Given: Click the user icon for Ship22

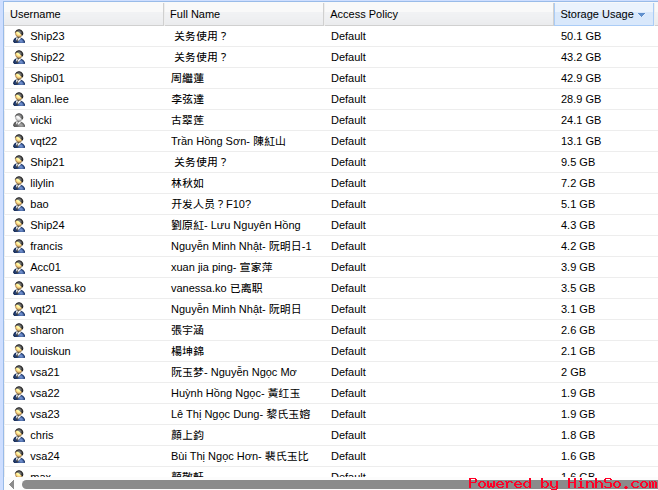Looking at the screenshot, I should tap(19, 57).
